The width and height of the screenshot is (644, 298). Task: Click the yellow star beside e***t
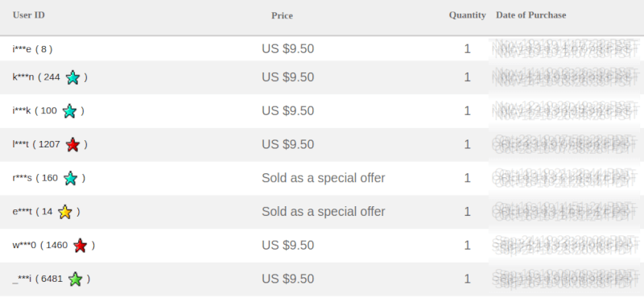[65, 212]
